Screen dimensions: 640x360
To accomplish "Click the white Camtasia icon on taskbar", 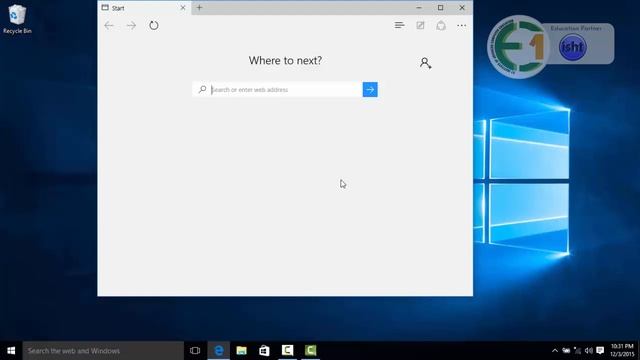I will [287, 351].
